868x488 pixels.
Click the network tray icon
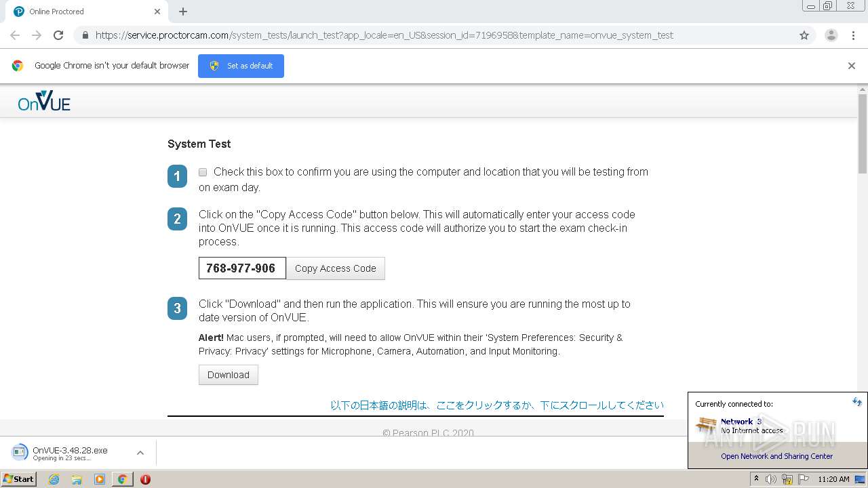tap(787, 479)
